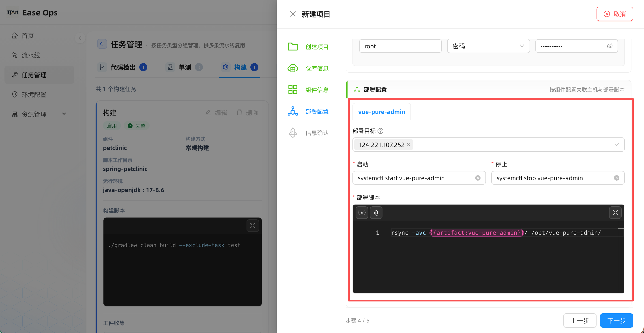Click the 环境配置 location pin icon
Image resolution: width=644 pixels, height=333 pixels.
click(x=15, y=94)
